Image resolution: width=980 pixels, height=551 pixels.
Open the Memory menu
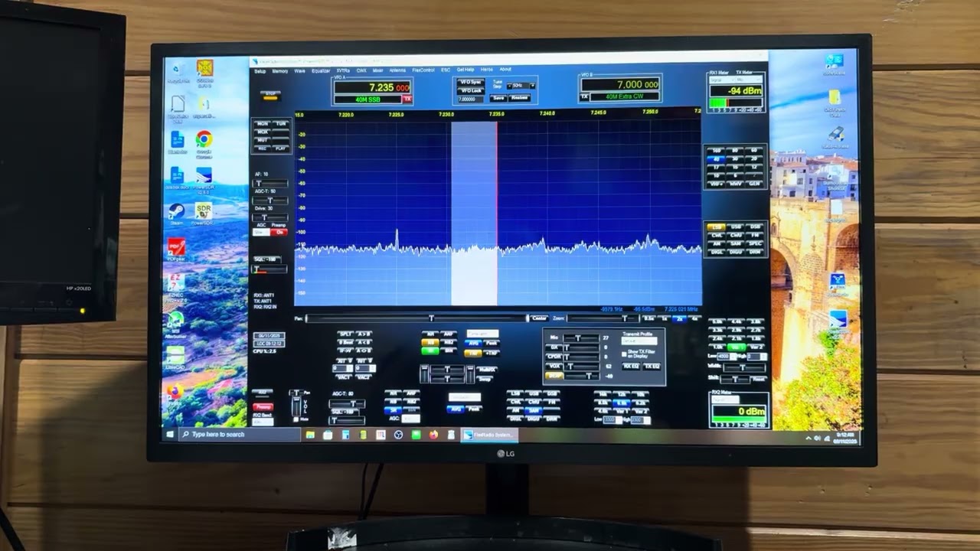280,70
